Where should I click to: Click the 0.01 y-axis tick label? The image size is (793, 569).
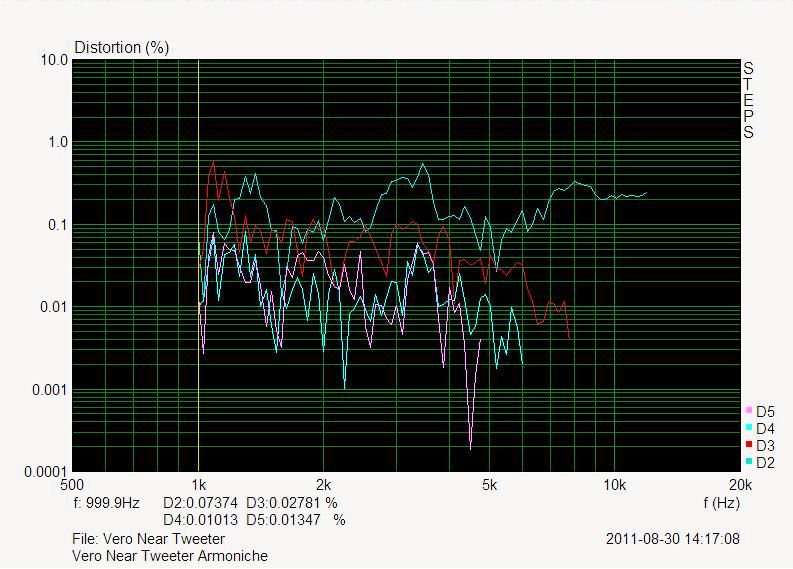pos(54,307)
